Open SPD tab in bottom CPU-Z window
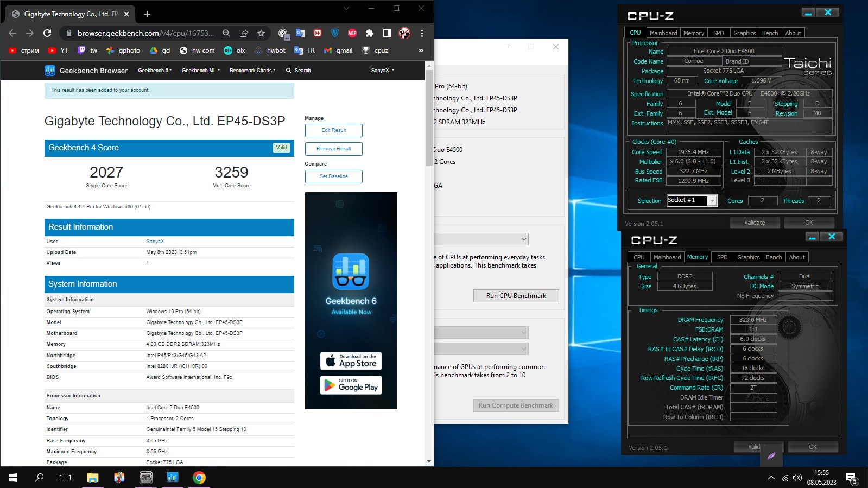This screenshot has height=488, width=868. (x=723, y=257)
